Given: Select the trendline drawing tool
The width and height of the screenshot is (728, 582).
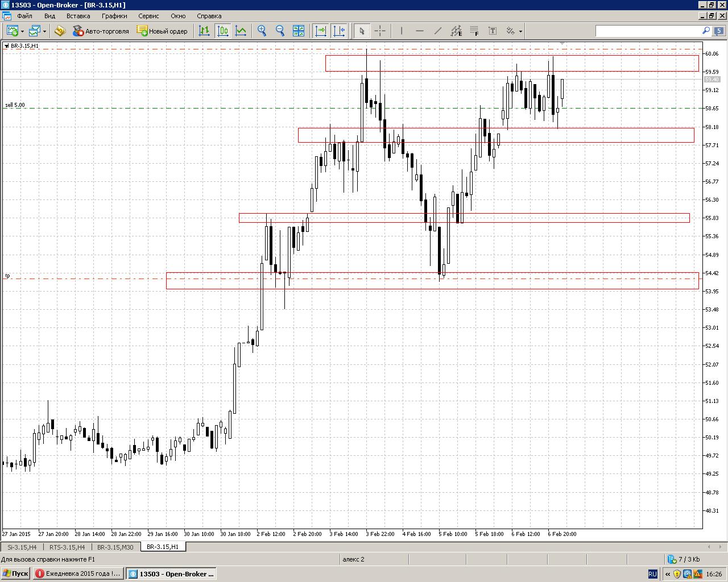Looking at the screenshot, I should coord(438,31).
